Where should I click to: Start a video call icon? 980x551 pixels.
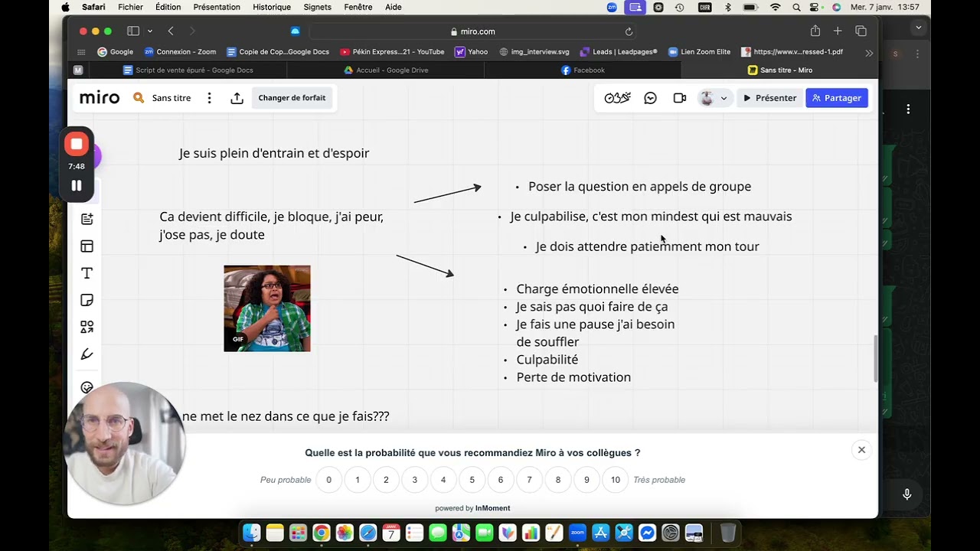pos(679,98)
